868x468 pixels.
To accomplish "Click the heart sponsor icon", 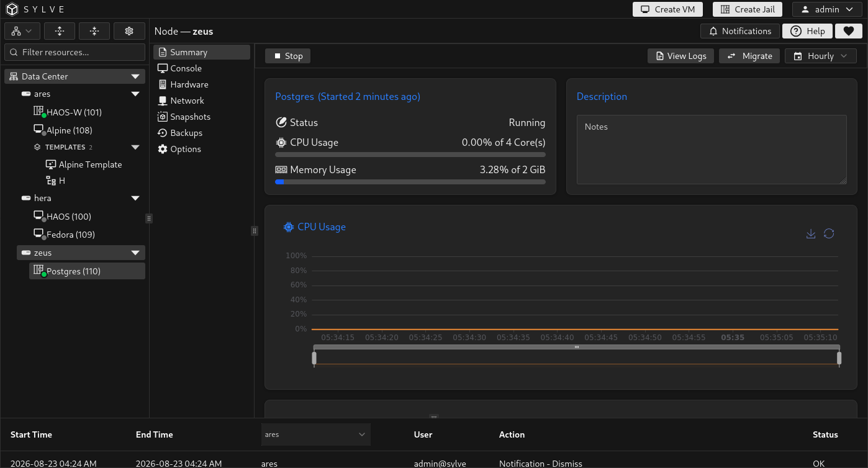I will pos(848,31).
